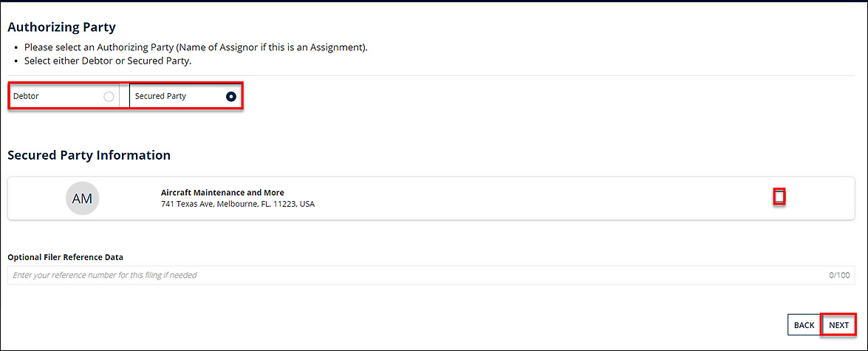
Task: Click the reference number placeholder text
Action: [x=105, y=275]
